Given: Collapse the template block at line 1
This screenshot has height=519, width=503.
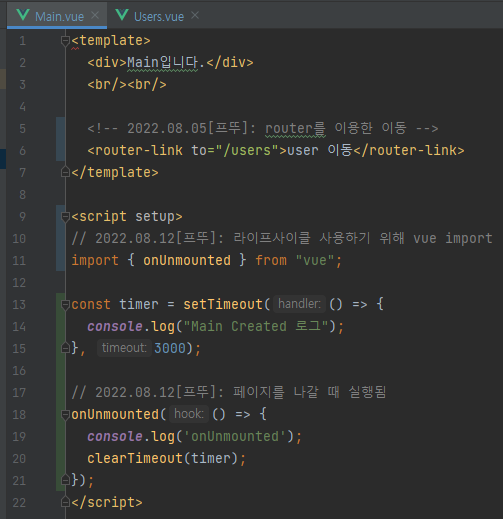Looking at the screenshot, I should coord(65,41).
